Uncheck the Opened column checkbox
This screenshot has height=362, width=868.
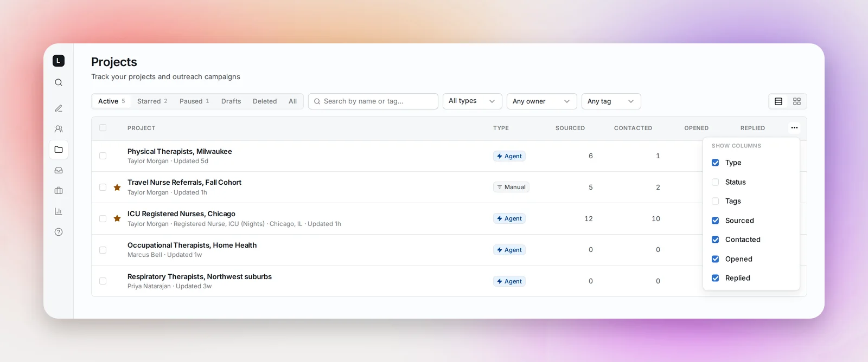click(x=715, y=259)
